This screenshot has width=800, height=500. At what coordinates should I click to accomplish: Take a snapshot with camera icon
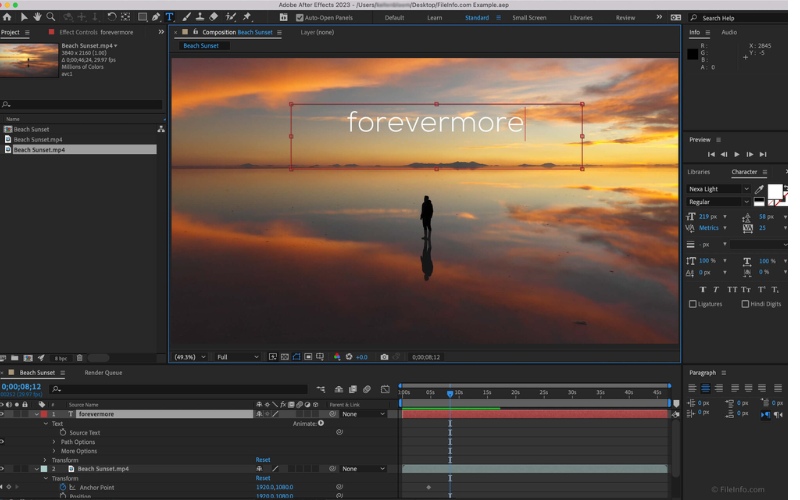384,357
